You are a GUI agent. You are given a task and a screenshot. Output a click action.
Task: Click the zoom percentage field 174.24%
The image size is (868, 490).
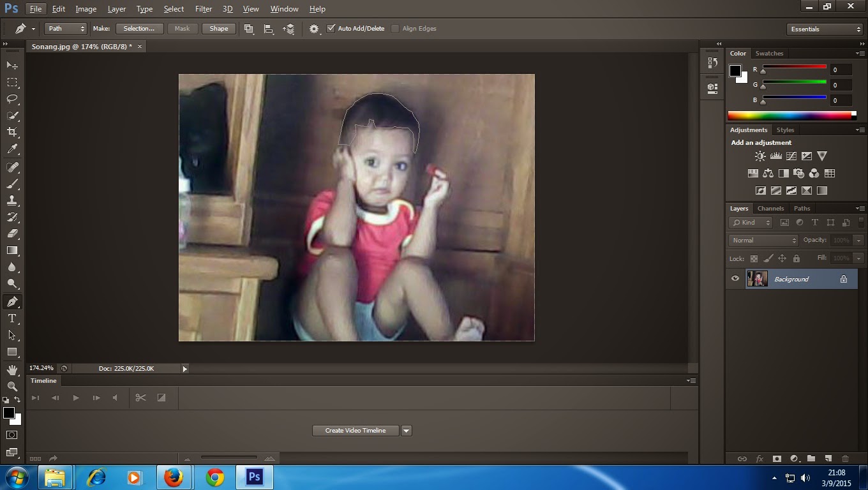click(x=41, y=369)
